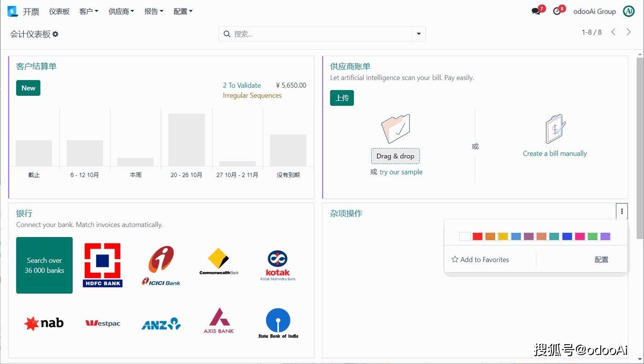Open the 杂项操作 three-dot kebab menu
Viewport: 644px width, 364px height.
[x=622, y=211]
